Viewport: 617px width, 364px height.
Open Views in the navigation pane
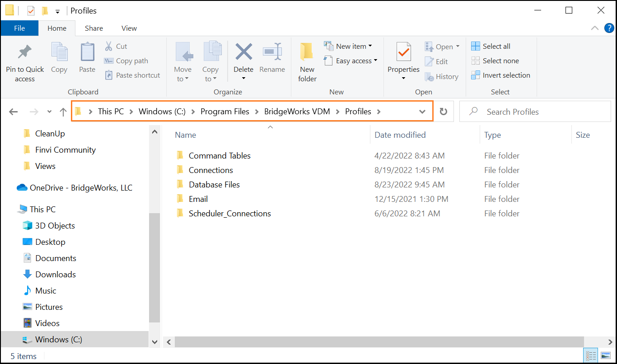[x=45, y=166]
